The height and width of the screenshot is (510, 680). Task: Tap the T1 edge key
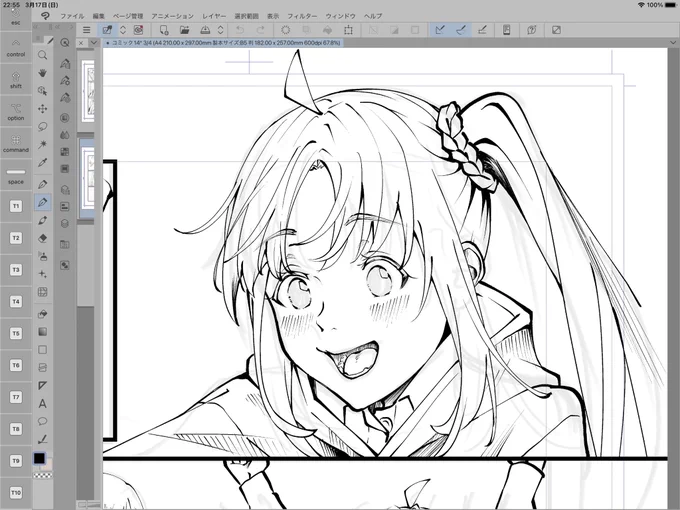tap(16, 206)
